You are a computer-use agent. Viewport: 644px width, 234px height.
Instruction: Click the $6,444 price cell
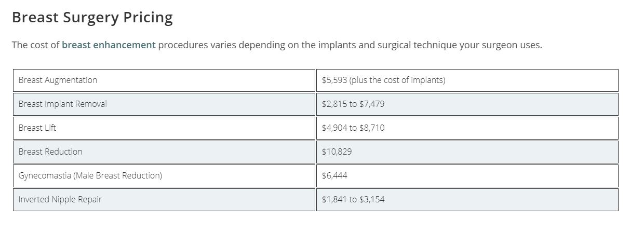334,176
